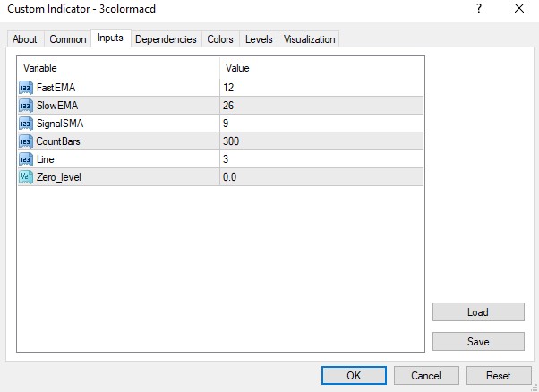
Task: Confirm settings with the OK button
Action: (x=354, y=376)
